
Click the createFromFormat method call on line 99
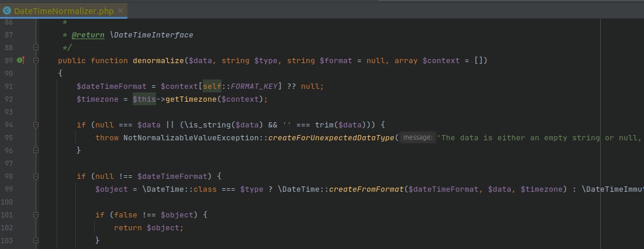click(366, 189)
